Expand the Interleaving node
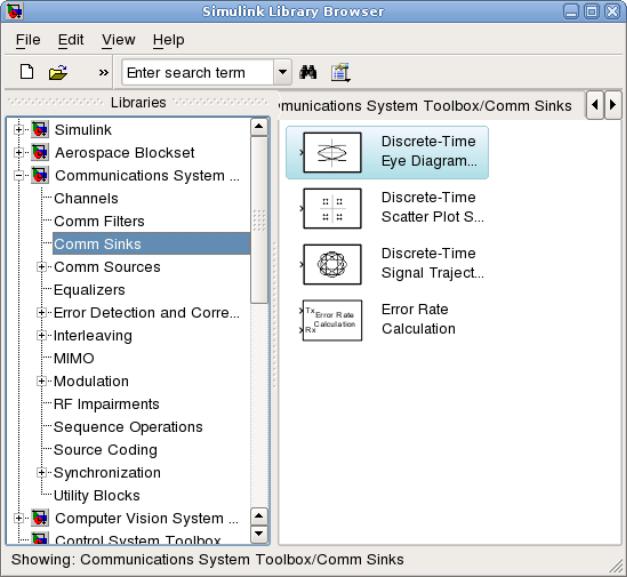This screenshot has height=577, width=627. tap(41, 335)
